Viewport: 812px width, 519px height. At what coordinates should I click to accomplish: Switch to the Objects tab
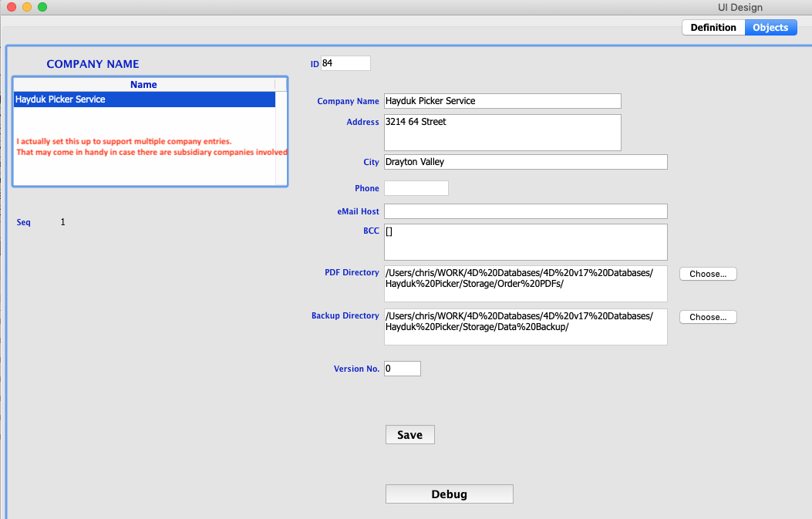coord(770,28)
